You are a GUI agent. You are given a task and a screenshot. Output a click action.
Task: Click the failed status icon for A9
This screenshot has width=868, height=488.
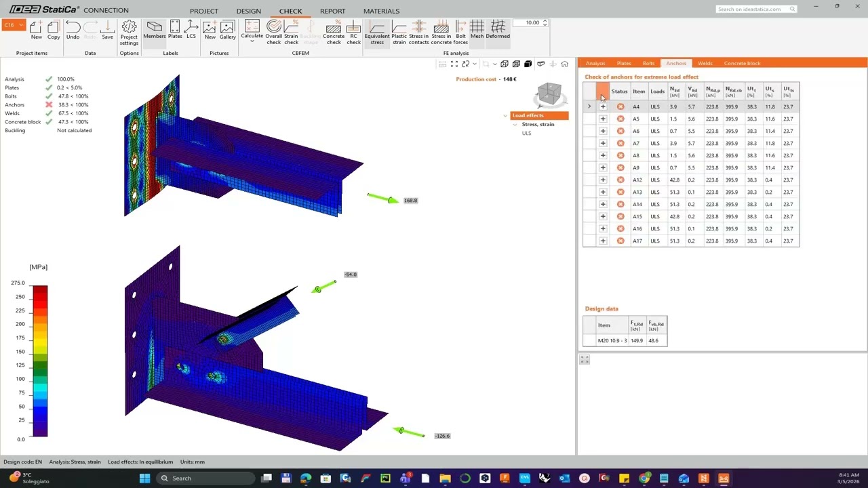620,167
